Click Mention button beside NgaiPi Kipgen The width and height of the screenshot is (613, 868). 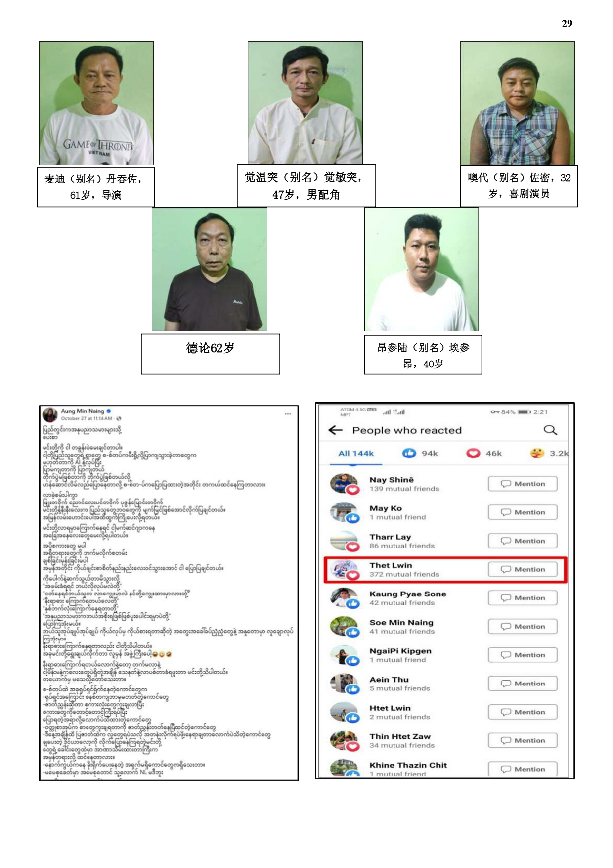coord(523,655)
